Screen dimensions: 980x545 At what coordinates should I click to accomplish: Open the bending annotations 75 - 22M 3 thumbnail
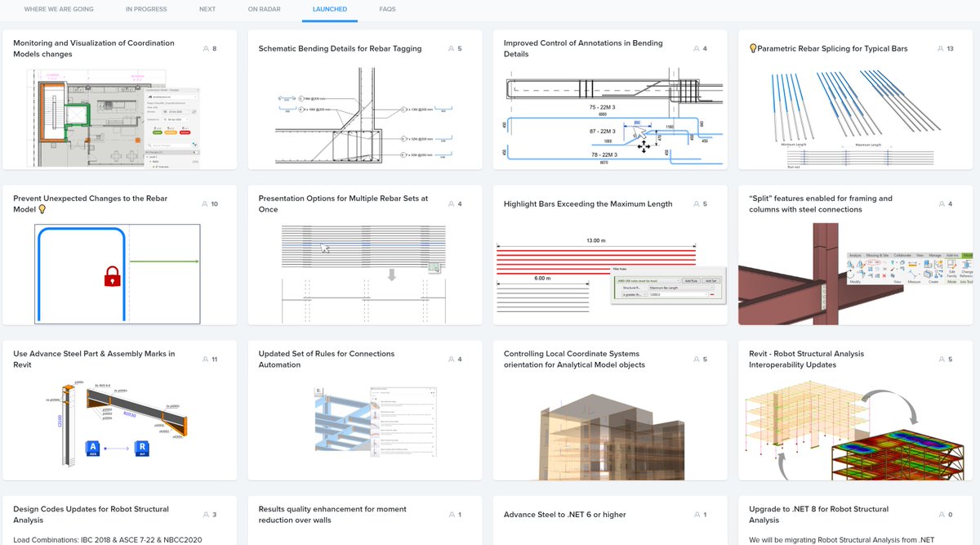(x=610, y=117)
